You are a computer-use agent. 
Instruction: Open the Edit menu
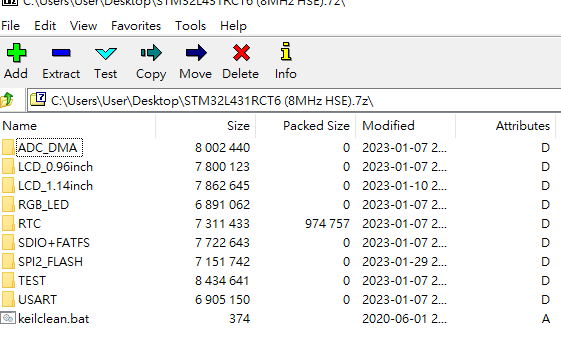(x=45, y=26)
